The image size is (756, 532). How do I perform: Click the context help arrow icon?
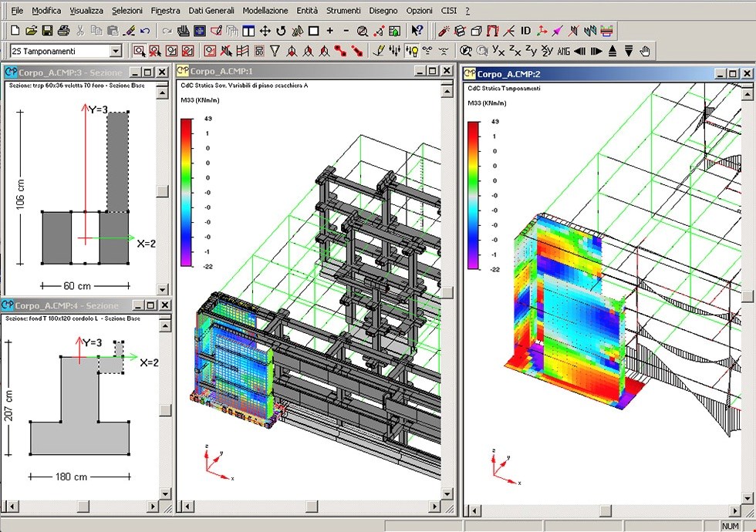tap(417, 31)
